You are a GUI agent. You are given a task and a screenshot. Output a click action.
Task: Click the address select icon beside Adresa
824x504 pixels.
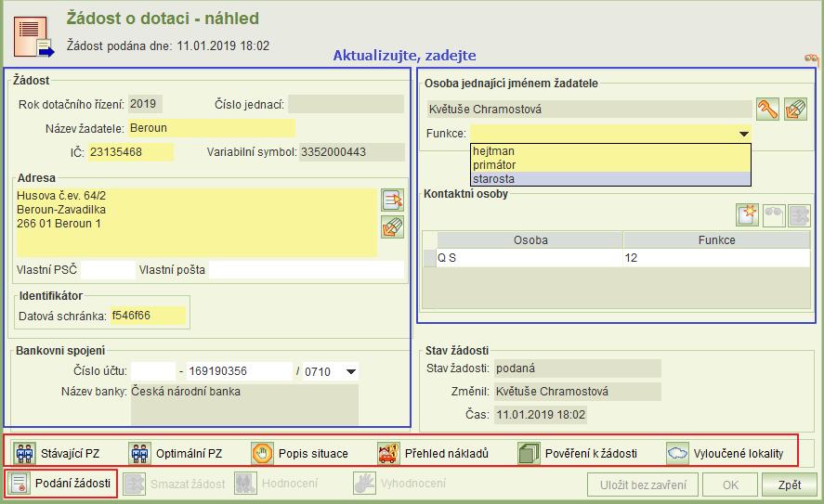(393, 200)
